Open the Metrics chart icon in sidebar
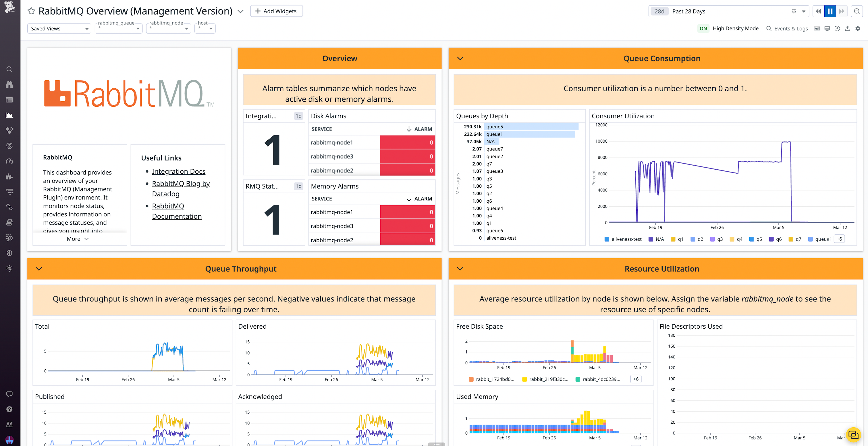868x446 pixels. 9,115
